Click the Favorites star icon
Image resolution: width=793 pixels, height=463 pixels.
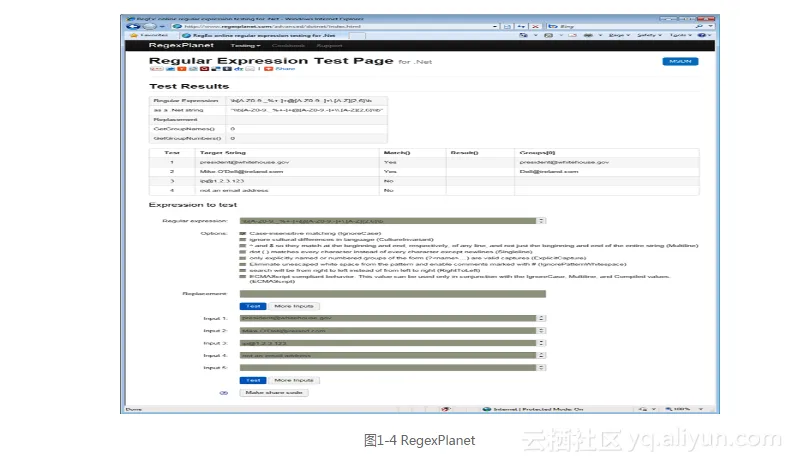click(131, 35)
